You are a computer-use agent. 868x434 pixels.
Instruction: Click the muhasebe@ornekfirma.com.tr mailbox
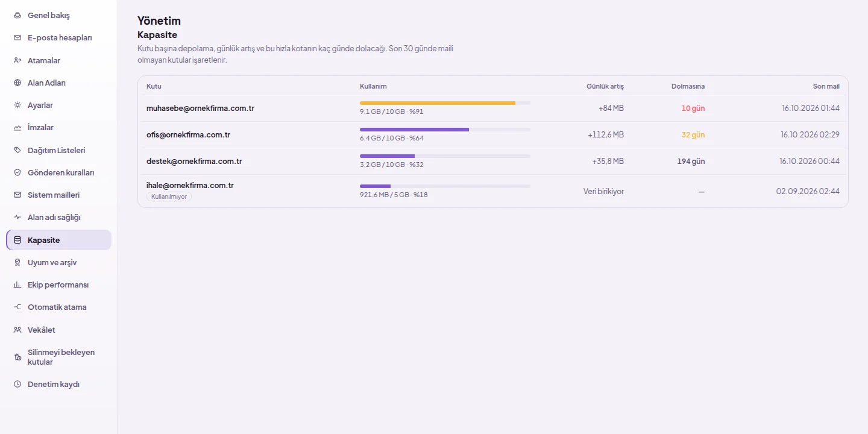pyautogui.click(x=200, y=108)
